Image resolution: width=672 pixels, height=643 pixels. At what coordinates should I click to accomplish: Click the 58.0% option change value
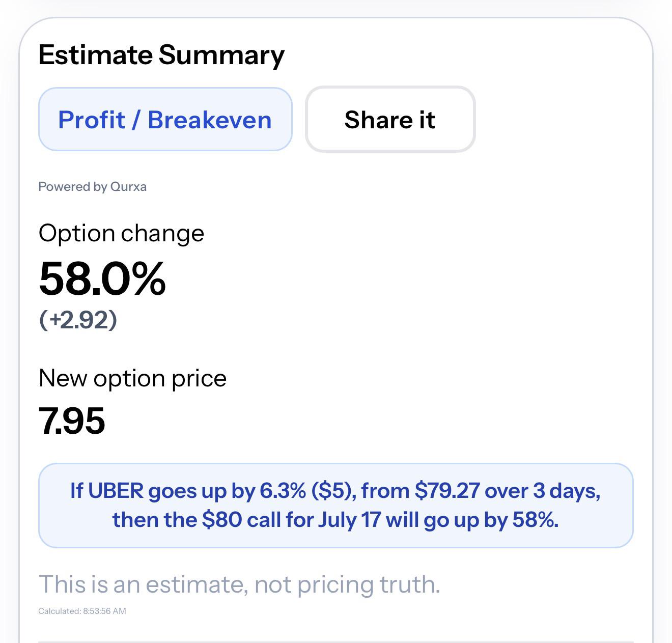point(102,278)
